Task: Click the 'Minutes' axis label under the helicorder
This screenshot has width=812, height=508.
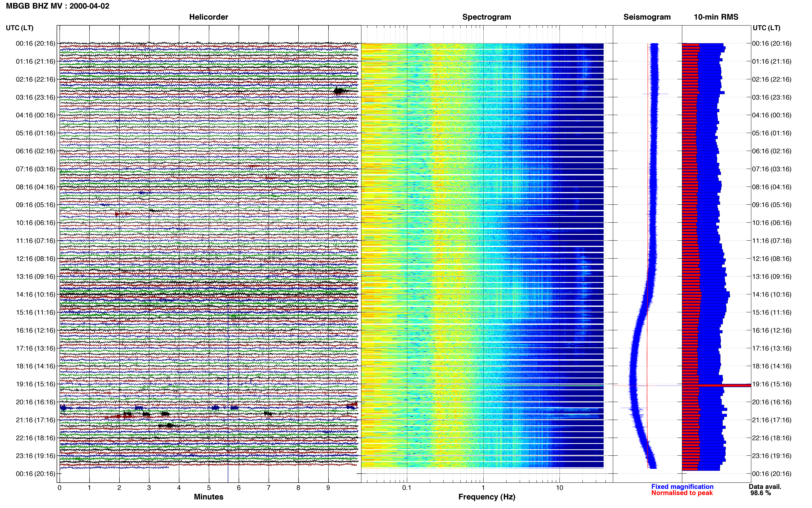Action: click(209, 497)
